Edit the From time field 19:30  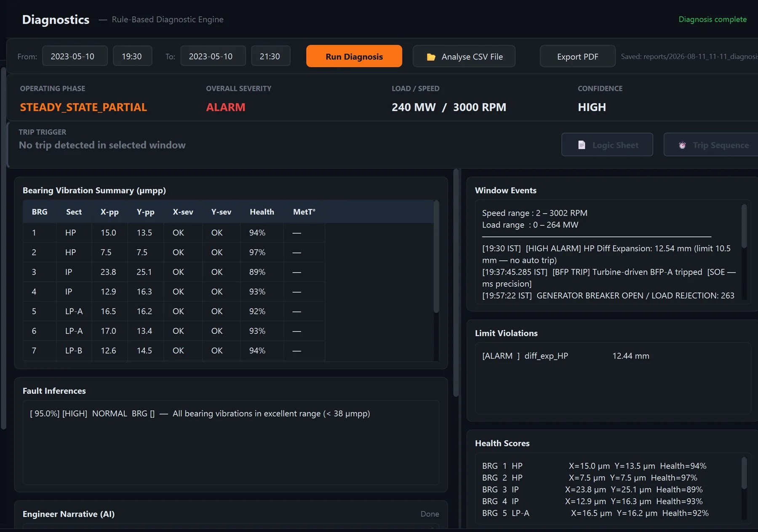click(132, 56)
